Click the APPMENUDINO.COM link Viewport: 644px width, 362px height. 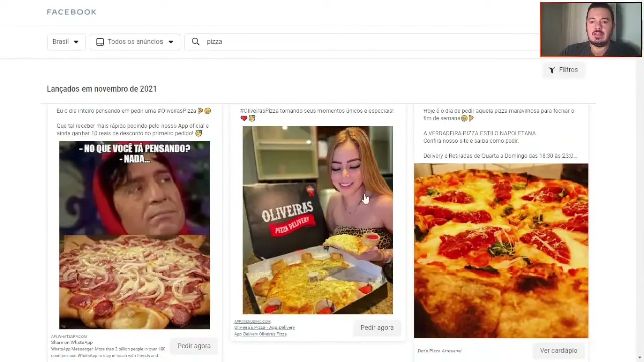tap(253, 321)
